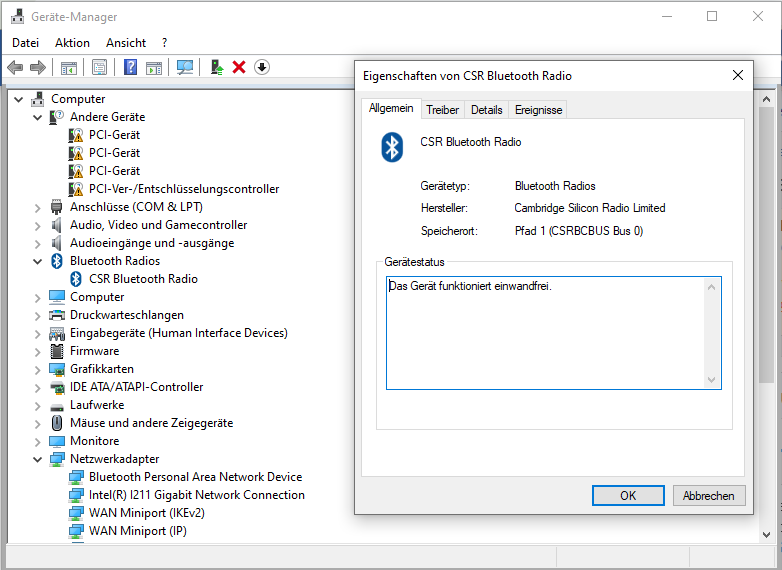Click the Forward arrow toolbar icon
The height and width of the screenshot is (570, 782).
pos(38,67)
